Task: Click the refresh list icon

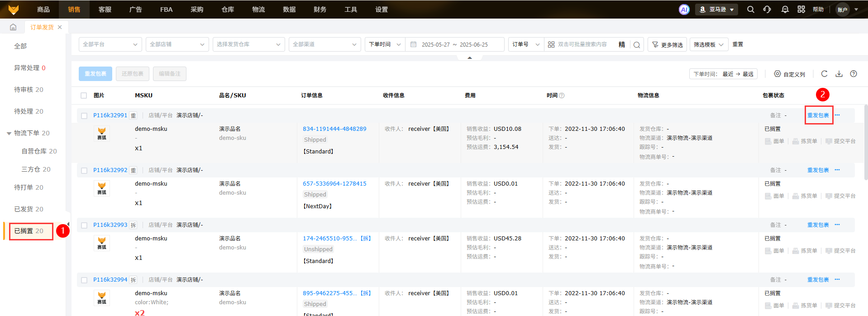Action: click(x=824, y=74)
